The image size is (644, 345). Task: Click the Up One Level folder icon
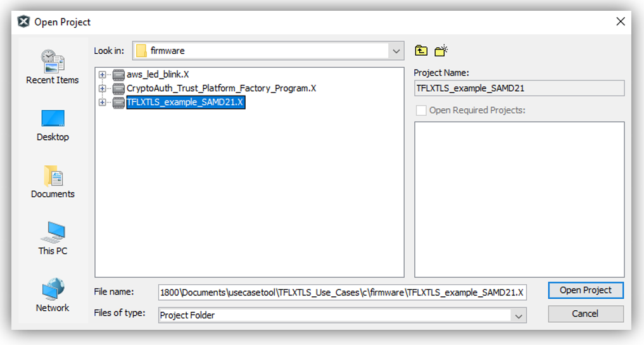421,51
